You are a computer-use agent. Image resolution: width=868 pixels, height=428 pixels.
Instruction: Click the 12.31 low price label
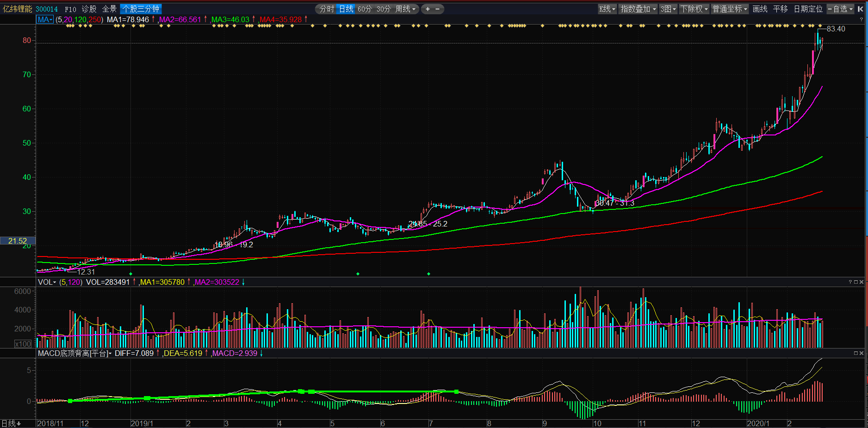pyautogui.click(x=86, y=272)
